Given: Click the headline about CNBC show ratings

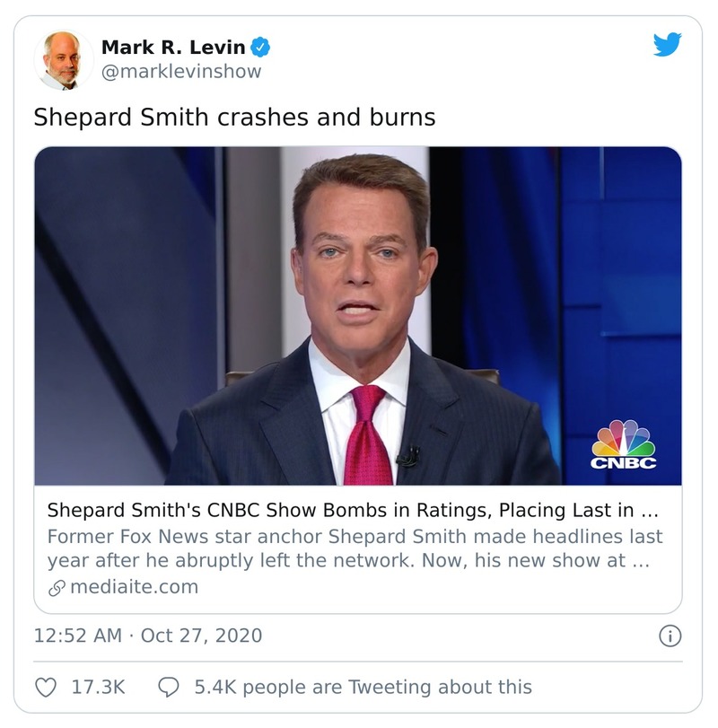Looking at the screenshot, I should pos(353,512).
